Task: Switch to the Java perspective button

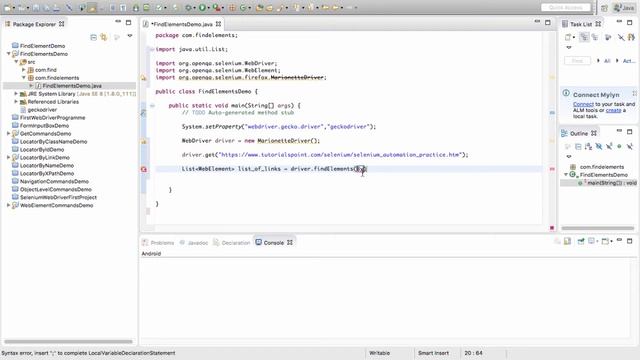Action: pos(624,8)
